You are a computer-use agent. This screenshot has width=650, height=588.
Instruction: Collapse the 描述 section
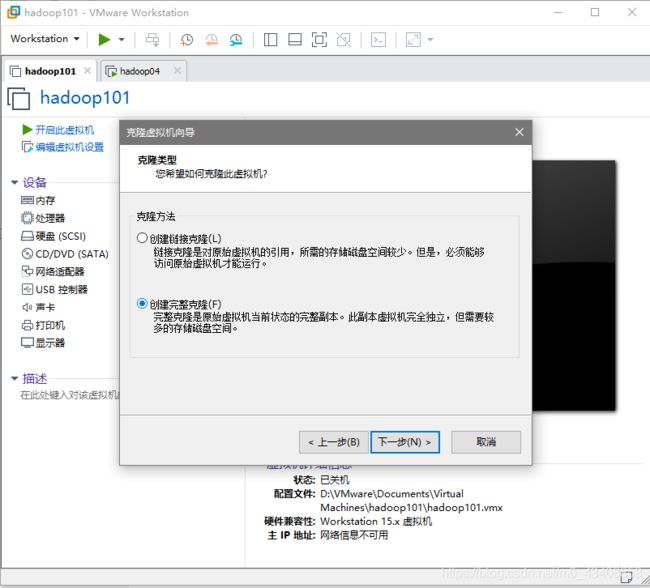15,378
